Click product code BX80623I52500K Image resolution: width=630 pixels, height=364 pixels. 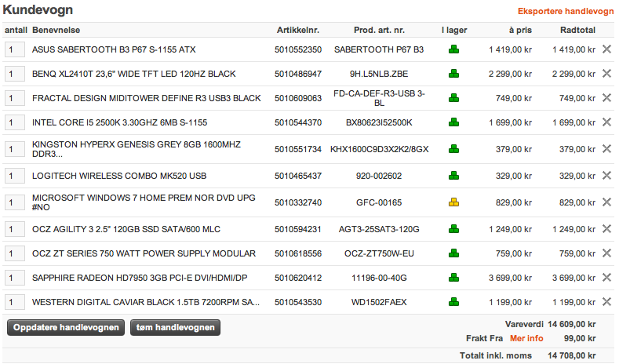(x=379, y=122)
